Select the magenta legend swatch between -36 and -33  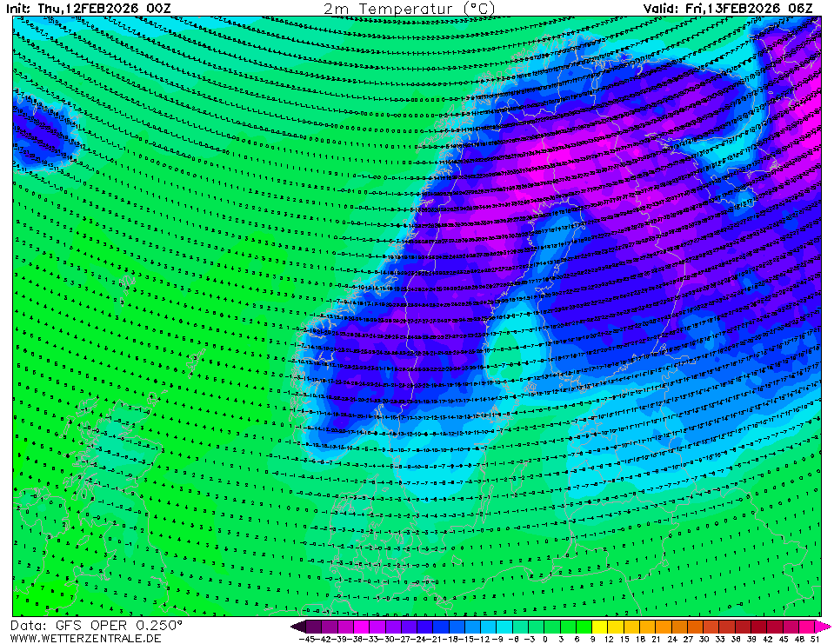click(361, 627)
